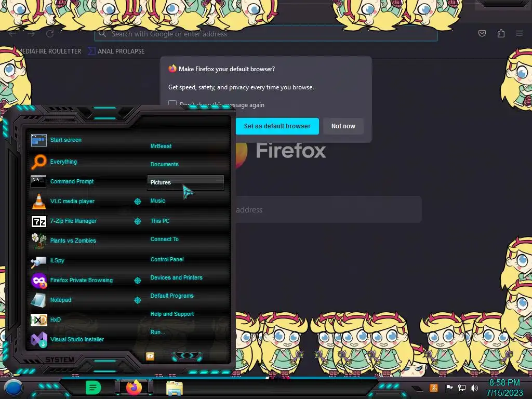Click Connect To in start menu

(x=165, y=239)
